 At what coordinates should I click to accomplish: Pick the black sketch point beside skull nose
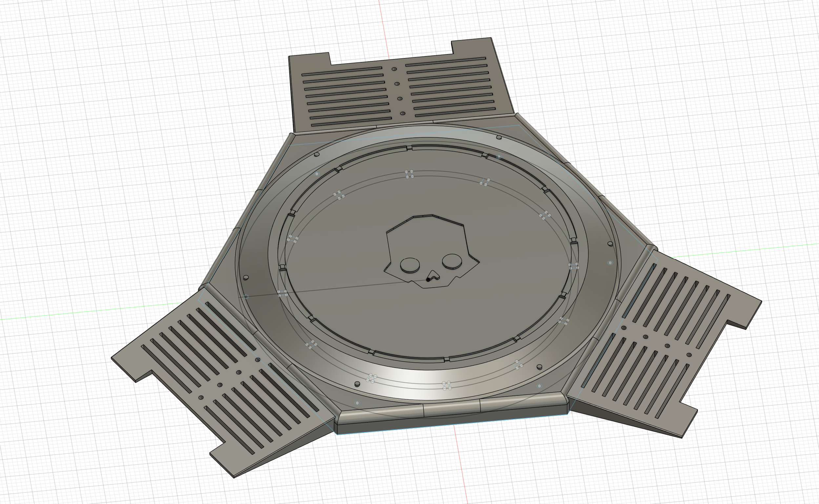point(428,280)
